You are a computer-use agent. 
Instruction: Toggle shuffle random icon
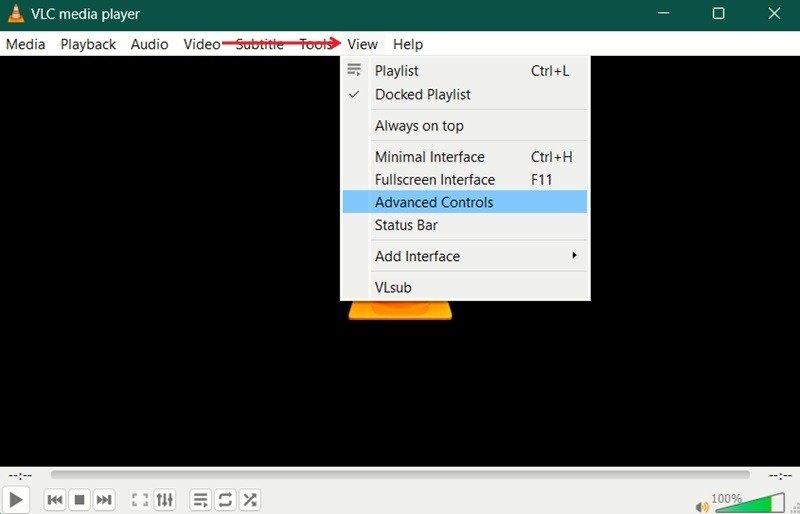249,500
